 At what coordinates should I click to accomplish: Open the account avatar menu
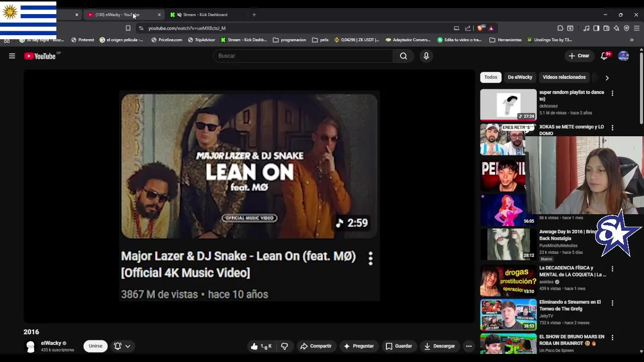623,56
